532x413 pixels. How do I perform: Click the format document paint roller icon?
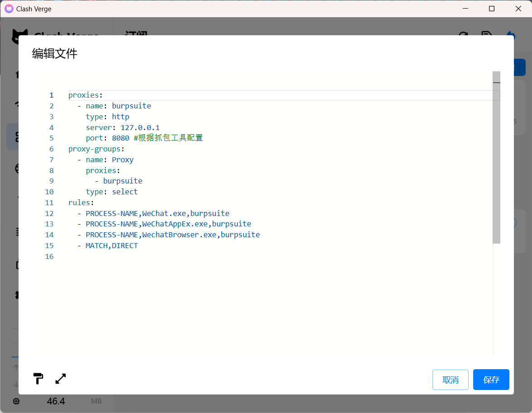point(38,379)
